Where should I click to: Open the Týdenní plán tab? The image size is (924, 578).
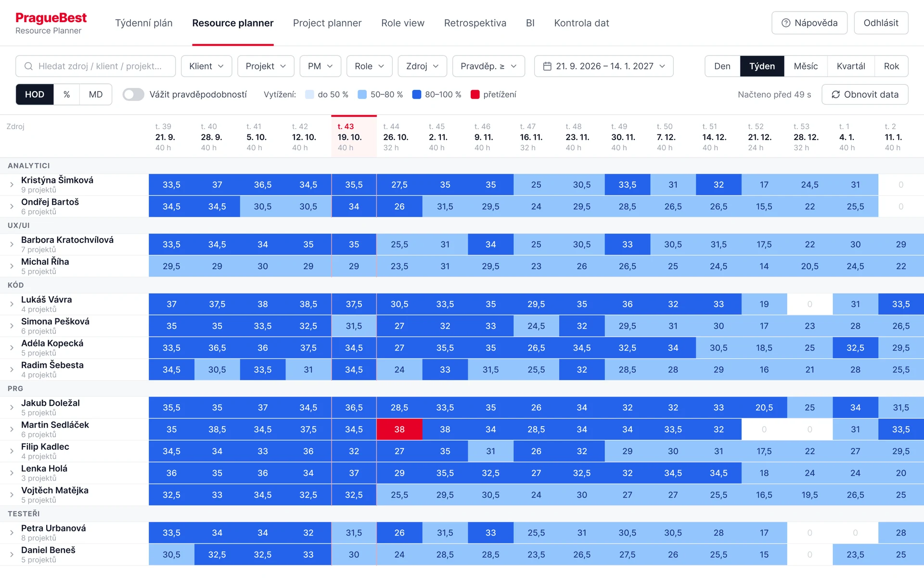point(143,23)
